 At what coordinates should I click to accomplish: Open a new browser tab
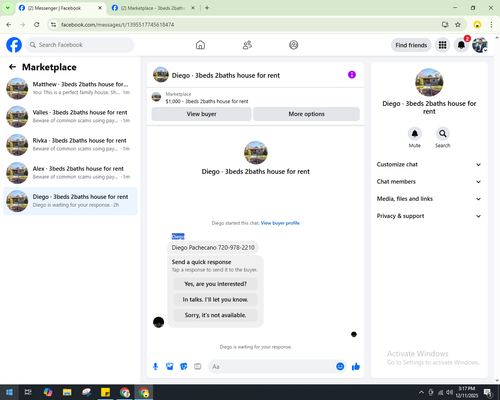pyautogui.click(x=207, y=8)
